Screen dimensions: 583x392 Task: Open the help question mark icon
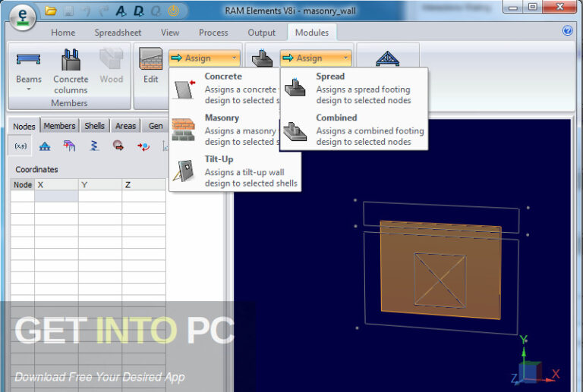[567, 30]
